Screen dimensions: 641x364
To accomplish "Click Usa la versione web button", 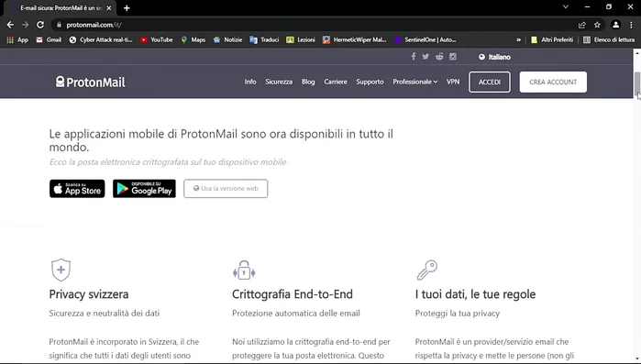I will (226, 188).
